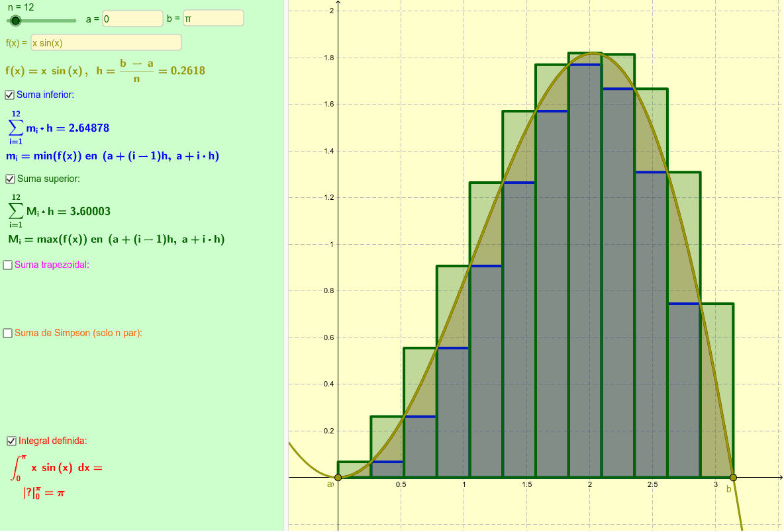Click the mᵢ = min(f(x)) definition text

click(113, 156)
